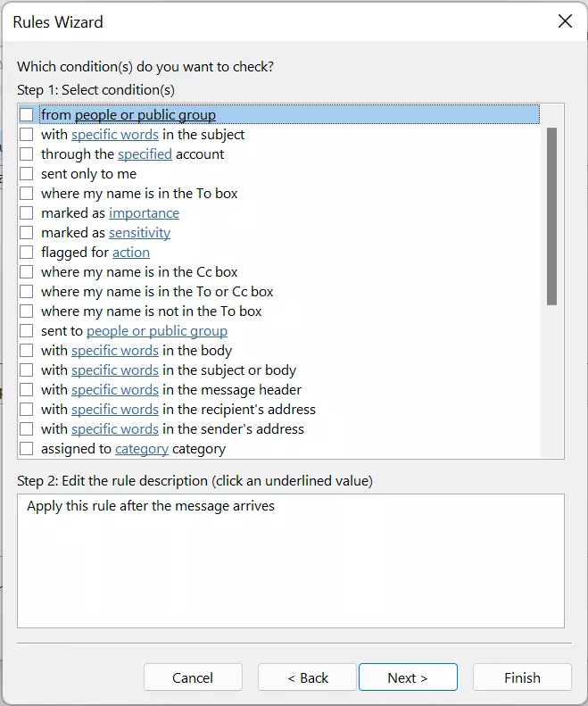The height and width of the screenshot is (706, 588).
Task: Tick checkbox for 'specific words in the sender's address'
Action: coord(27,428)
